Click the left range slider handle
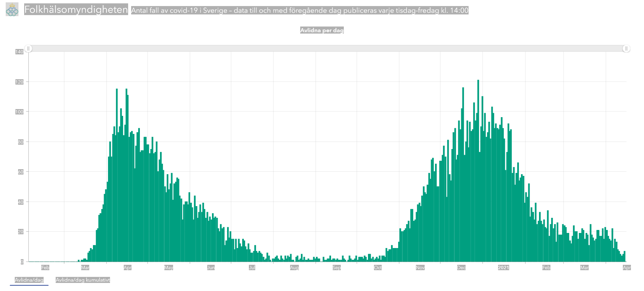This screenshot has width=644, height=291. coord(29,49)
